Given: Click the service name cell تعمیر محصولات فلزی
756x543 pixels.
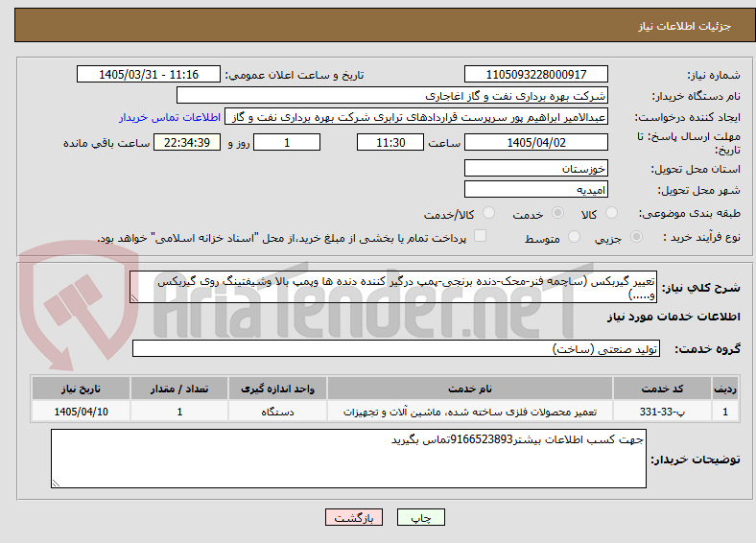Looking at the screenshot, I should 470,412.
